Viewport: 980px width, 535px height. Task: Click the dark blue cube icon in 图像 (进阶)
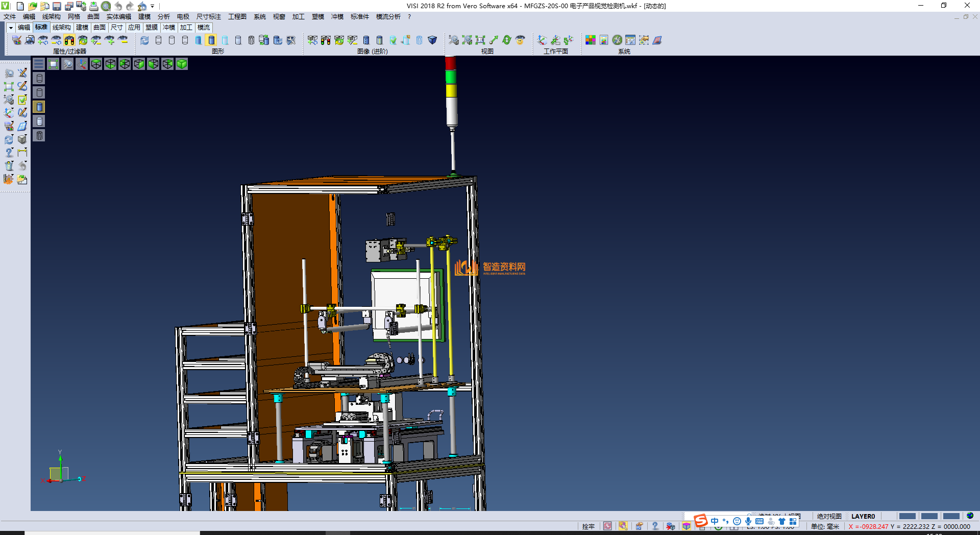coord(432,40)
